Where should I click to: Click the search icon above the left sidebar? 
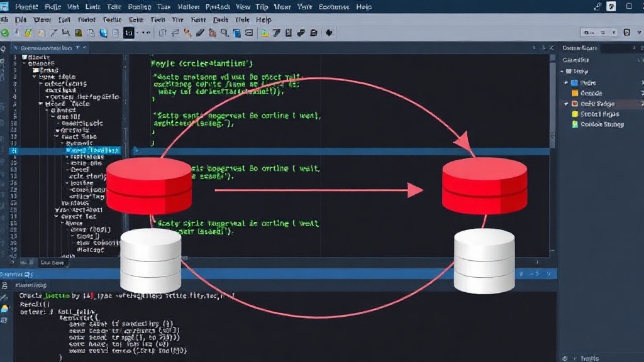coord(3,48)
